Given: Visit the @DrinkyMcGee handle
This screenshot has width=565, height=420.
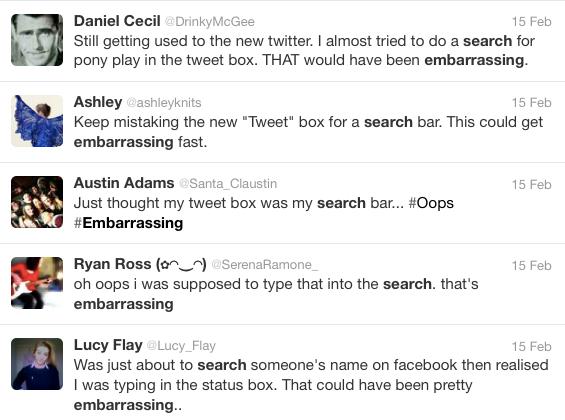Looking at the screenshot, I should (210, 22).
